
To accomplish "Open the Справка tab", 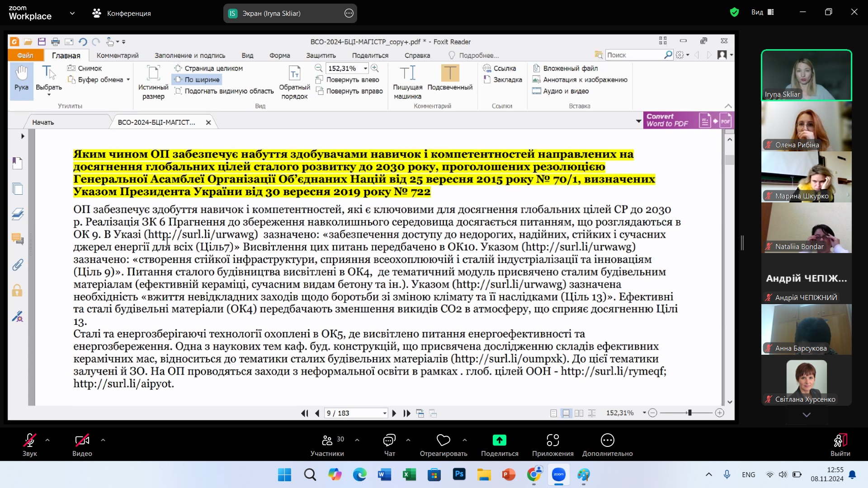I will [x=417, y=55].
